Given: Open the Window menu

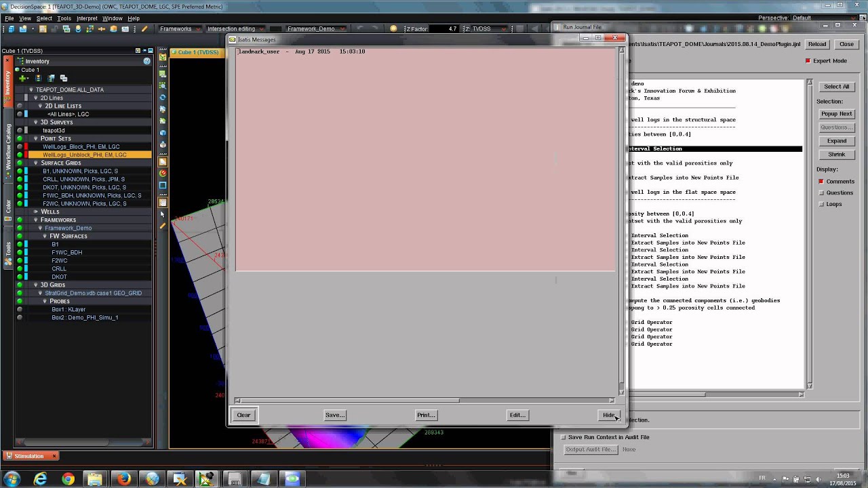Looking at the screenshot, I should tap(112, 18).
